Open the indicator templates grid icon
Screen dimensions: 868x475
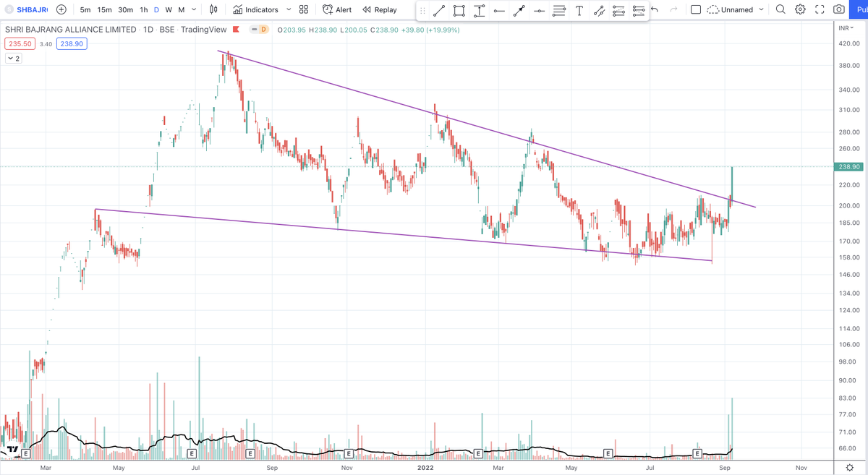(304, 9)
